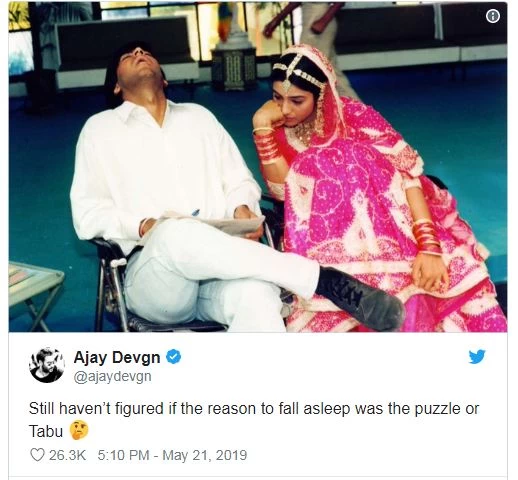Click the info icon on the photo
This screenshot has width=518, height=480.
[493, 16]
